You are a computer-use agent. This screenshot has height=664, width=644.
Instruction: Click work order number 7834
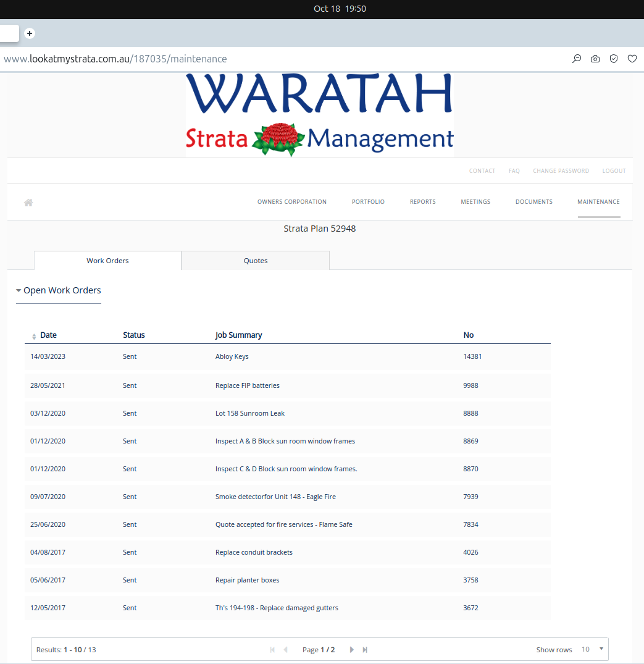coord(471,524)
